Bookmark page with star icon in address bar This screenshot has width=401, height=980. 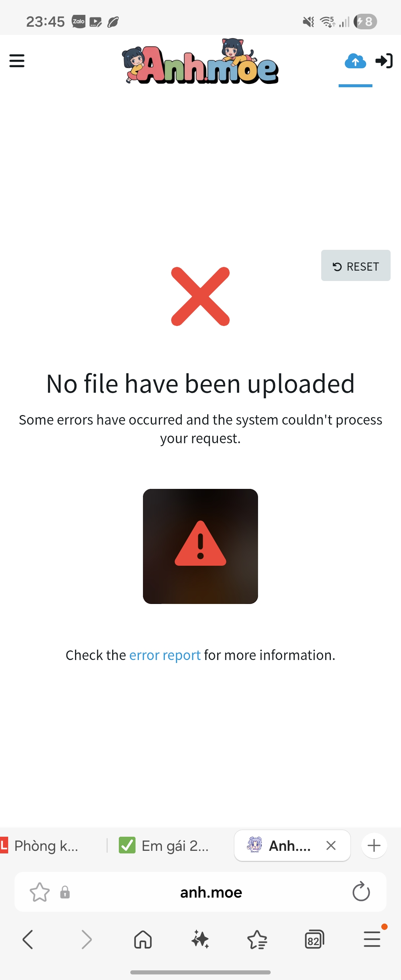pos(40,892)
